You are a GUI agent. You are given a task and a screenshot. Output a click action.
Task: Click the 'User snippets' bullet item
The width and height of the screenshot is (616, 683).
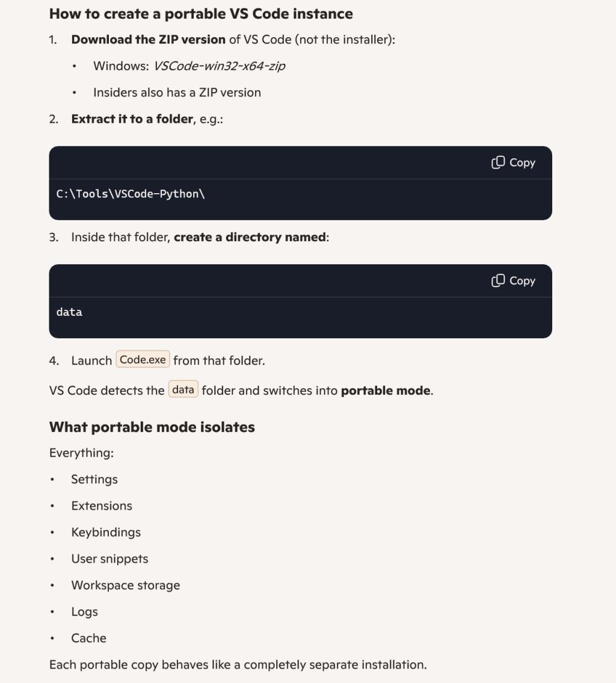(109, 559)
